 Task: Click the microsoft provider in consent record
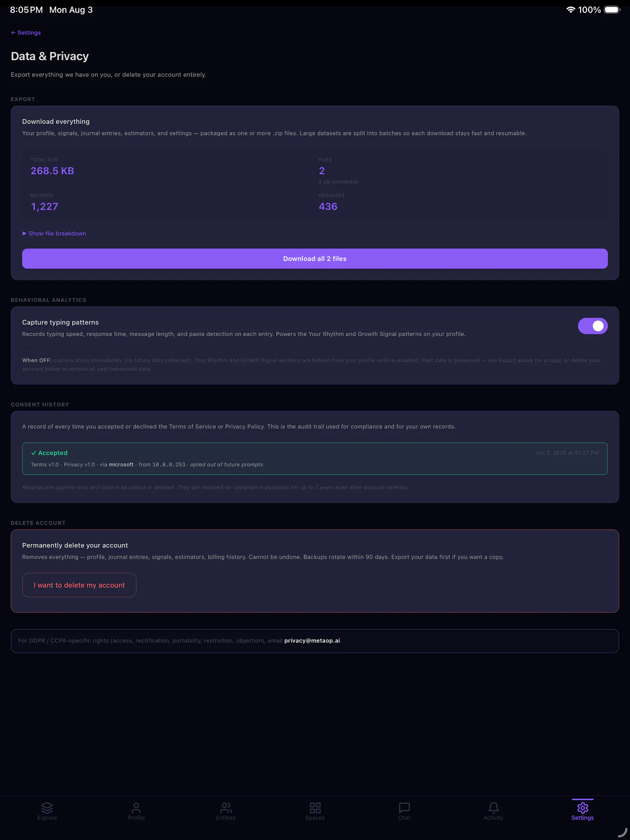point(121,464)
